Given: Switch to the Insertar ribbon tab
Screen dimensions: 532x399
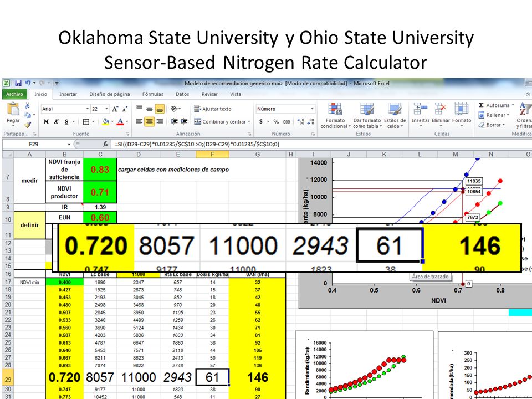Looking at the screenshot, I should coord(68,94).
